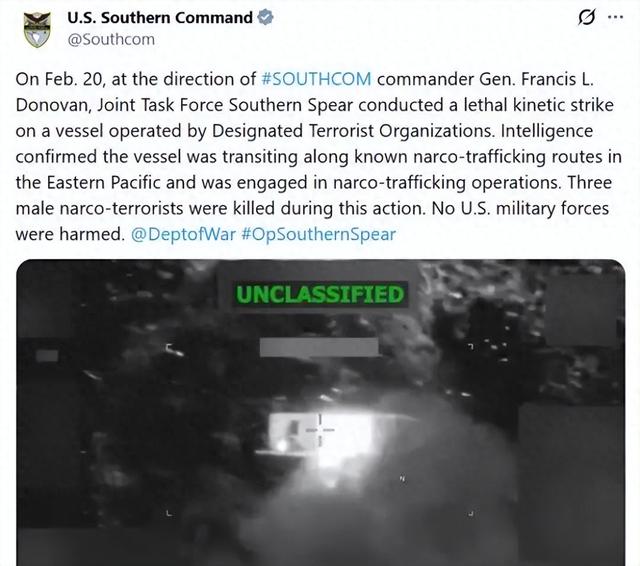The height and width of the screenshot is (566, 640).
Task: Open the @DeptofWar mention
Action: (x=184, y=234)
